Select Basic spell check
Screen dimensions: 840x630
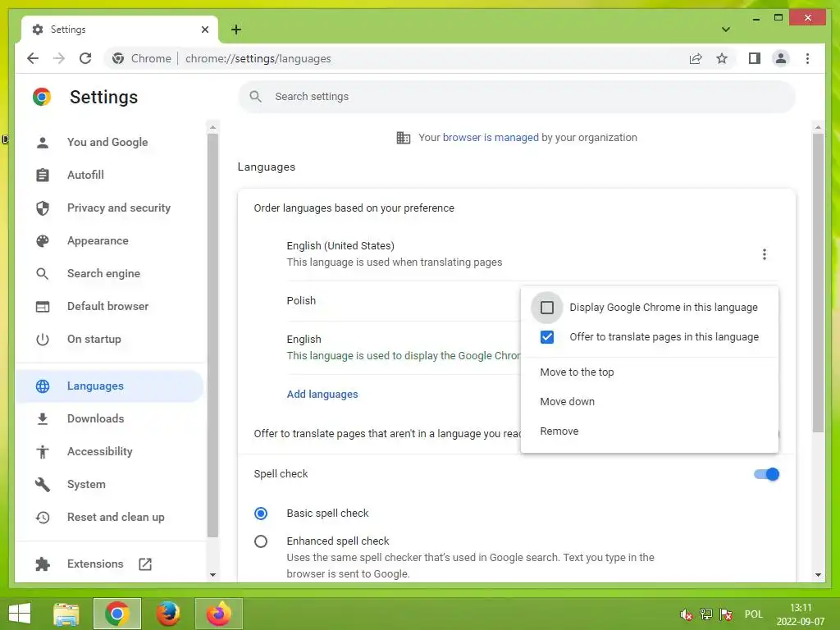click(x=261, y=514)
